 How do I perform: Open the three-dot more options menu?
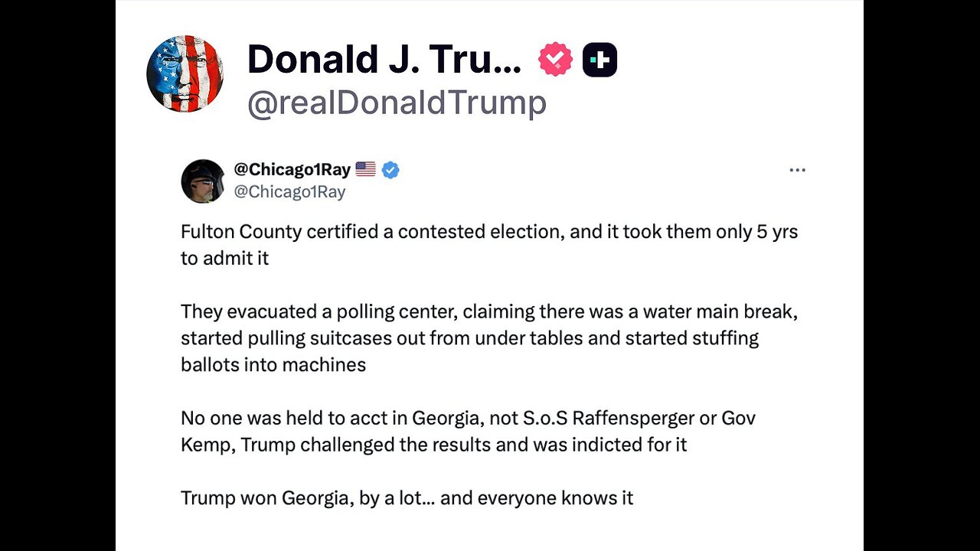[x=797, y=171]
